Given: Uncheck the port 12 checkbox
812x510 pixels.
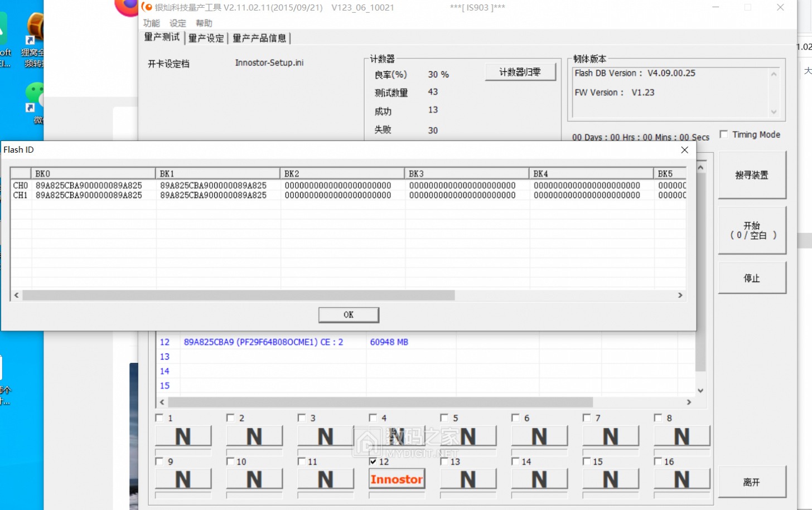Looking at the screenshot, I should [x=373, y=462].
